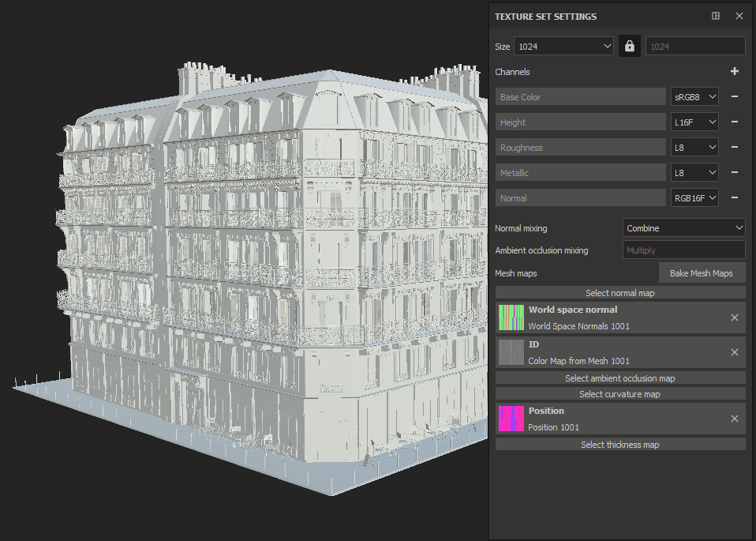The width and height of the screenshot is (756, 541).
Task: Remove the Metallic channel
Action: 735,173
